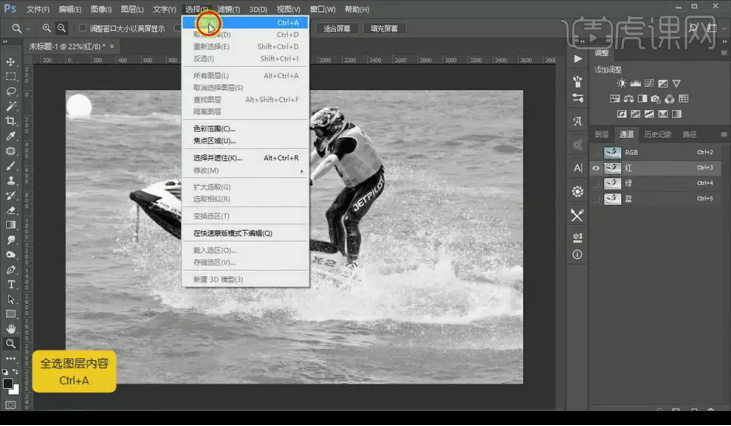Select the Lasso tool

point(11,91)
